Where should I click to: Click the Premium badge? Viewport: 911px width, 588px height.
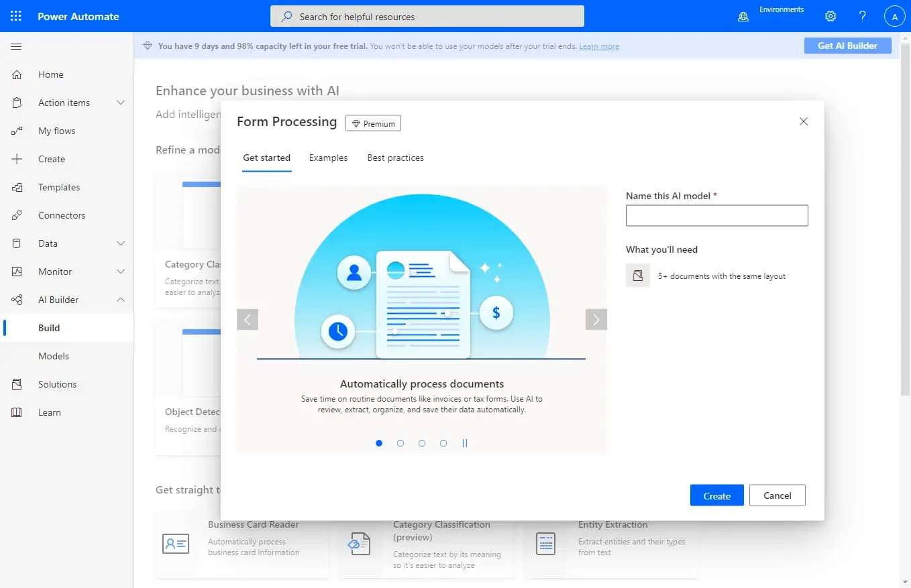click(374, 123)
